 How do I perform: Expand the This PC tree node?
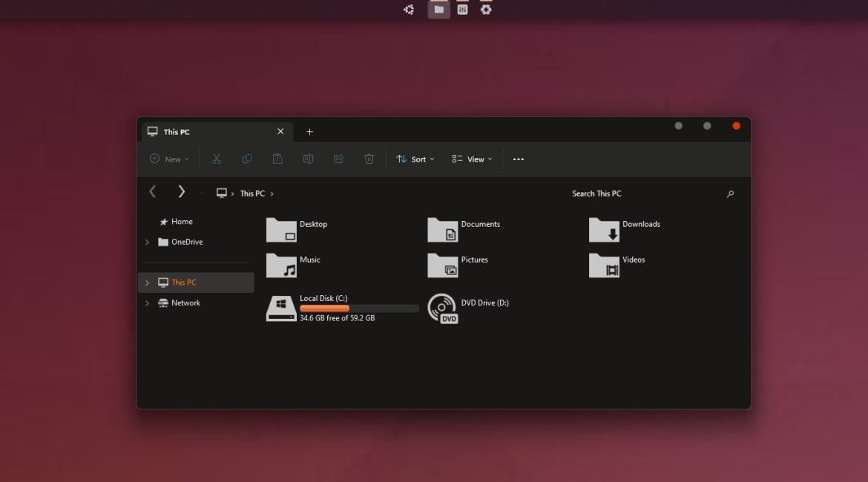[147, 283]
